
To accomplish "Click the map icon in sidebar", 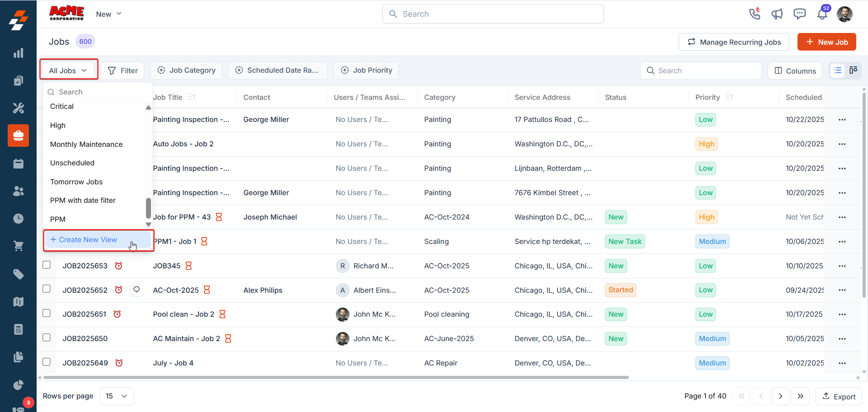I will [18, 301].
